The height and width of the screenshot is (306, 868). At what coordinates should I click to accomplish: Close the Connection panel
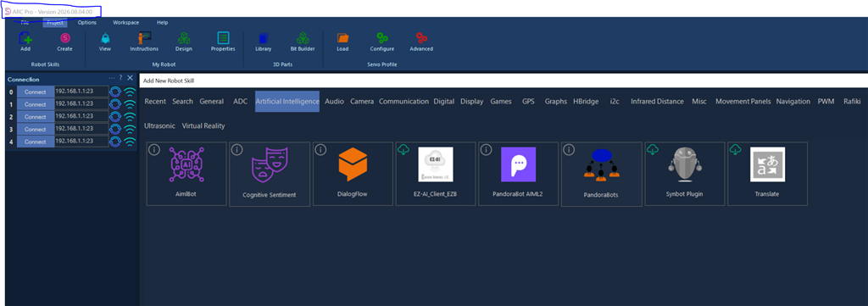tap(130, 79)
